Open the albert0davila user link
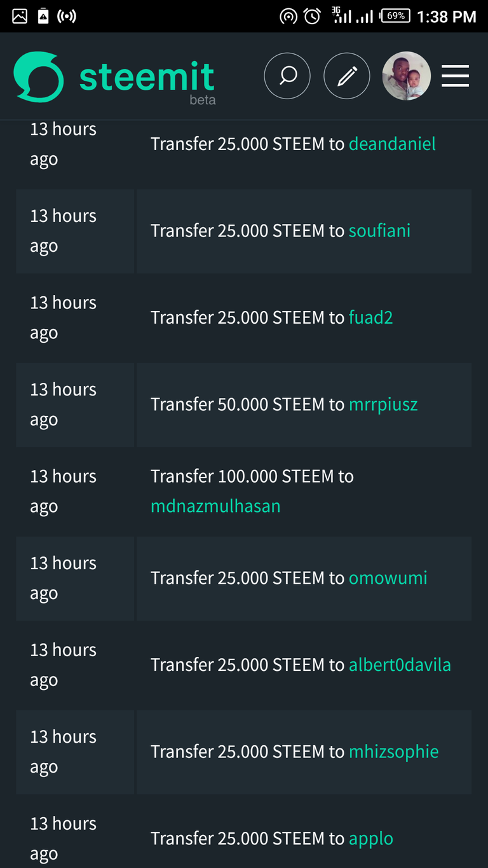 (400, 665)
